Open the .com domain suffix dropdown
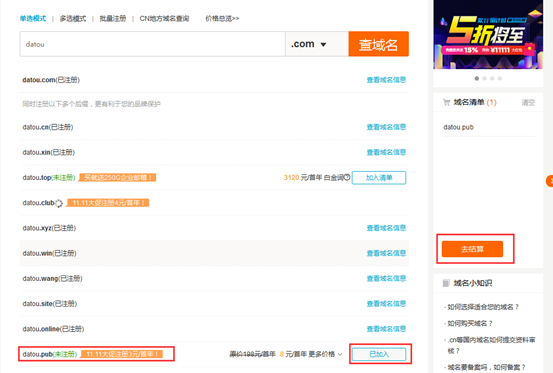 tap(316, 44)
